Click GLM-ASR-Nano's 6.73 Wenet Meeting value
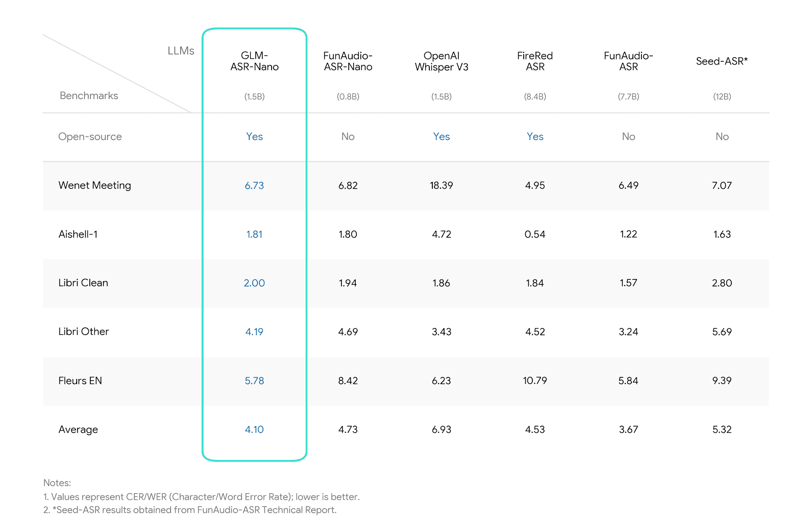 click(254, 186)
